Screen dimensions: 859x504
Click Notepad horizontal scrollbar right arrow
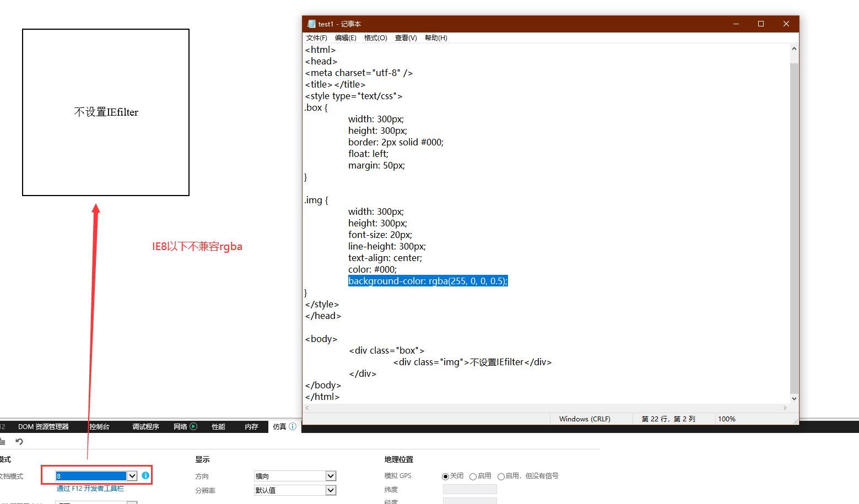[x=785, y=408]
